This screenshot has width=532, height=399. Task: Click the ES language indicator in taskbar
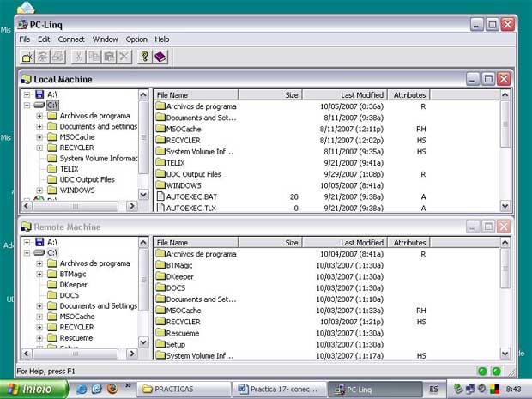click(433, 390)
